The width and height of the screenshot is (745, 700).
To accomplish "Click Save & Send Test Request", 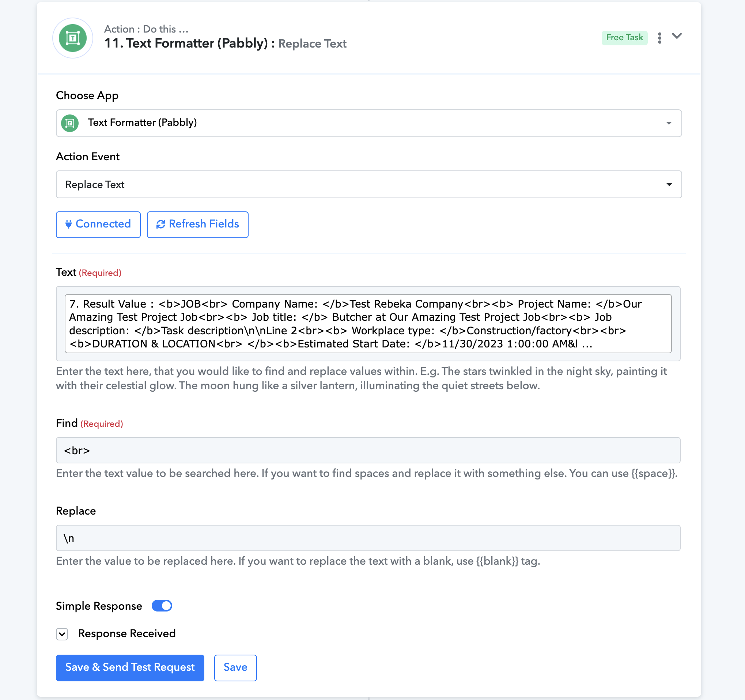I will click(130, 667).
